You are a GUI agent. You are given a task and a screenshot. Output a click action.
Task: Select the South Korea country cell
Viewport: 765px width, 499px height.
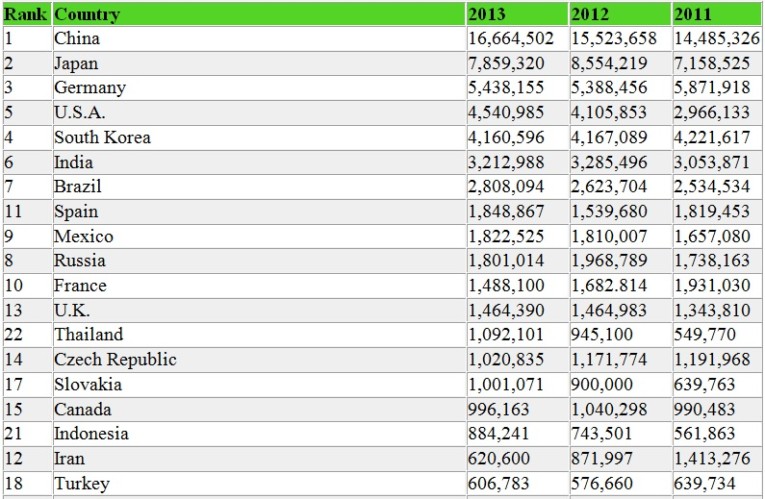pyautogui.click(x=102, y=137)
